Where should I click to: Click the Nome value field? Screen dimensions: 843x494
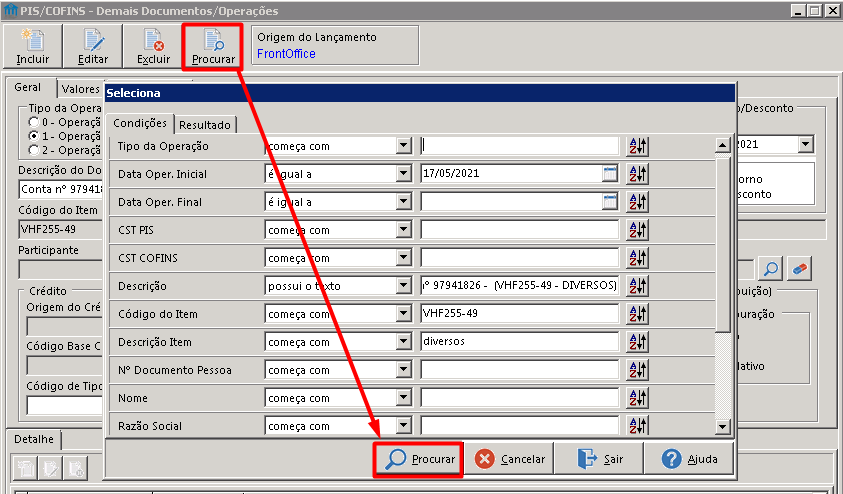tap(520, 397)
